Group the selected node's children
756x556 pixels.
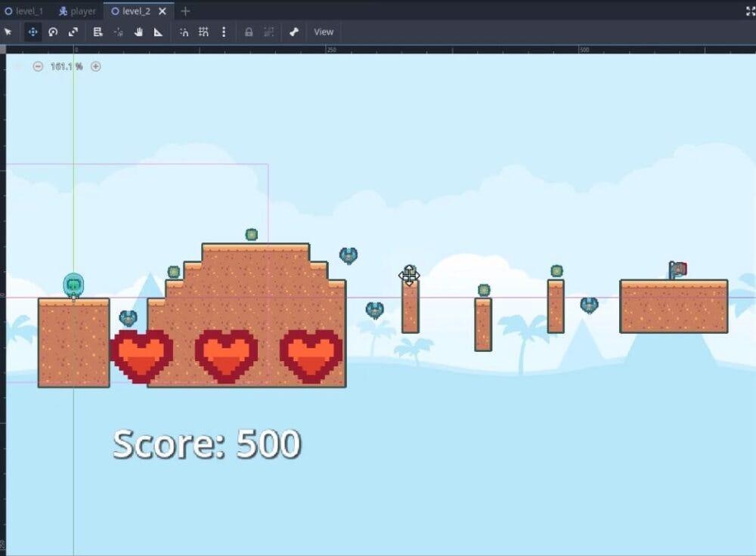coord(269,32)
